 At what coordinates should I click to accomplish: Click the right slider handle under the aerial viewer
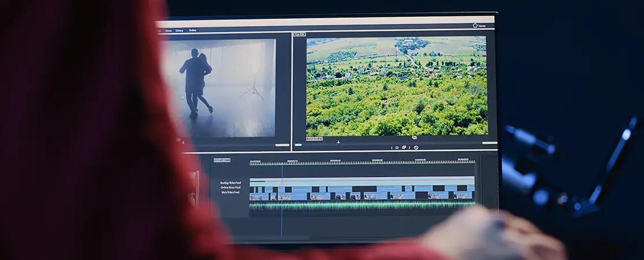(x=489, y=143)
